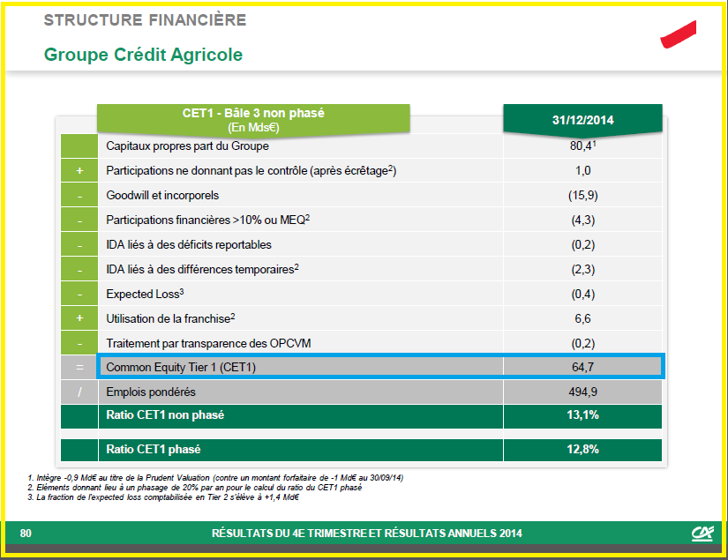Select 'Ratio CET1 phasé' row label
This screenshot has height=560, width=728.
(154, 449)
